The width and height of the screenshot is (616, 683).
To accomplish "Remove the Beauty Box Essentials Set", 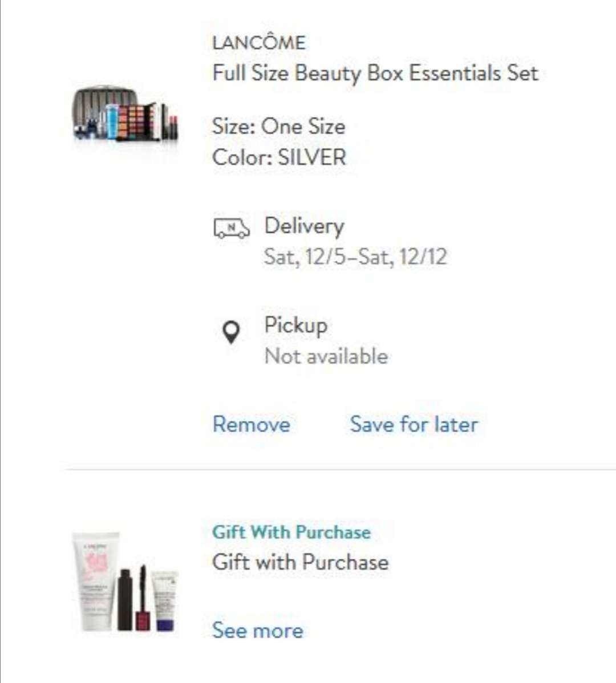I will (x=252, y=425).
